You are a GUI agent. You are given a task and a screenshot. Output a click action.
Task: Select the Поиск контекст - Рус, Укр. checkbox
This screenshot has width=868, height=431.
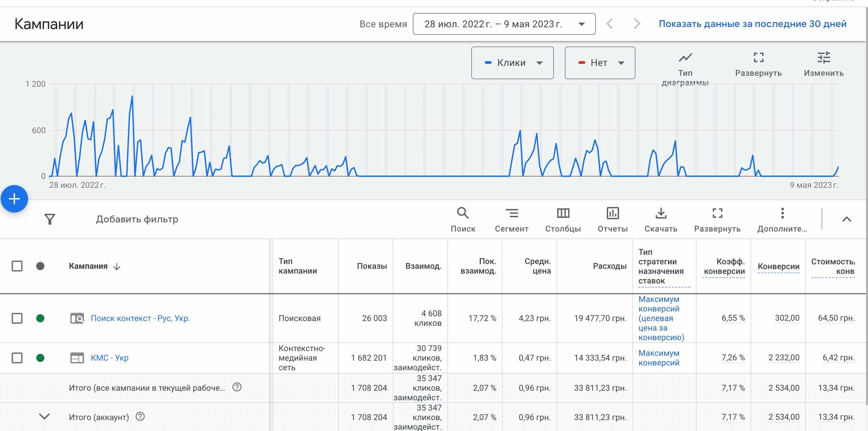tap(17, 318)
